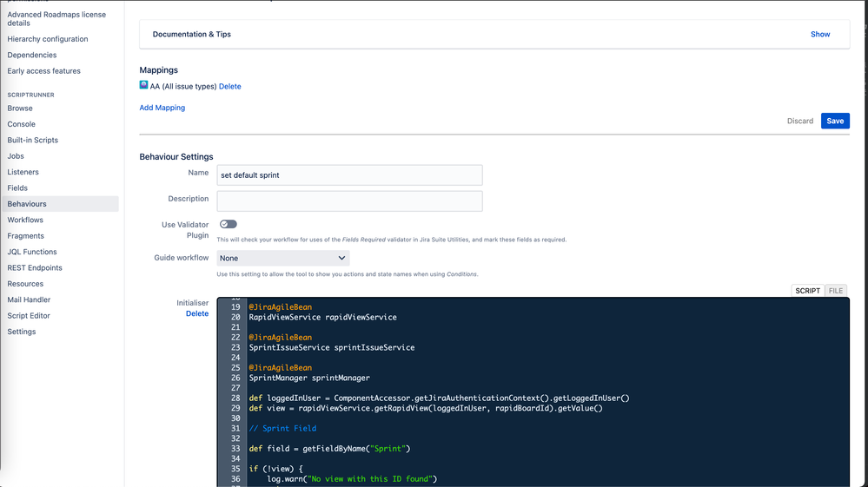Open JQL Functions in the sidebar
The width and height of the screenshot is (868, 487).
[32, 252]
